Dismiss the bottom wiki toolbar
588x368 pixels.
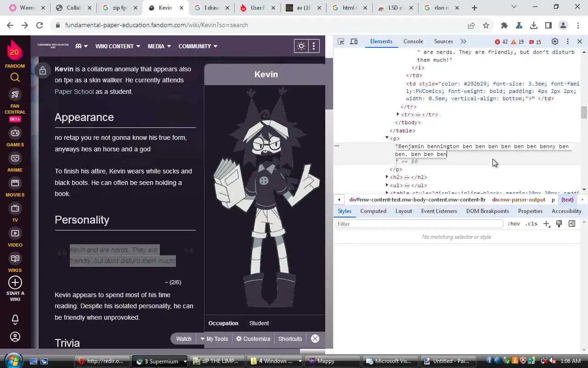coord(315,339)
